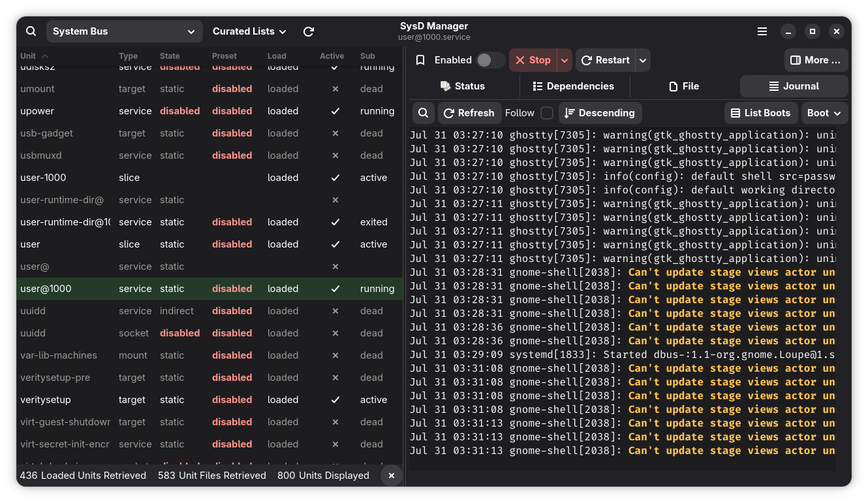Open the System Bus dropdown
The width and height of the screenshot is (868, 503).
click(x=125, y=31)
